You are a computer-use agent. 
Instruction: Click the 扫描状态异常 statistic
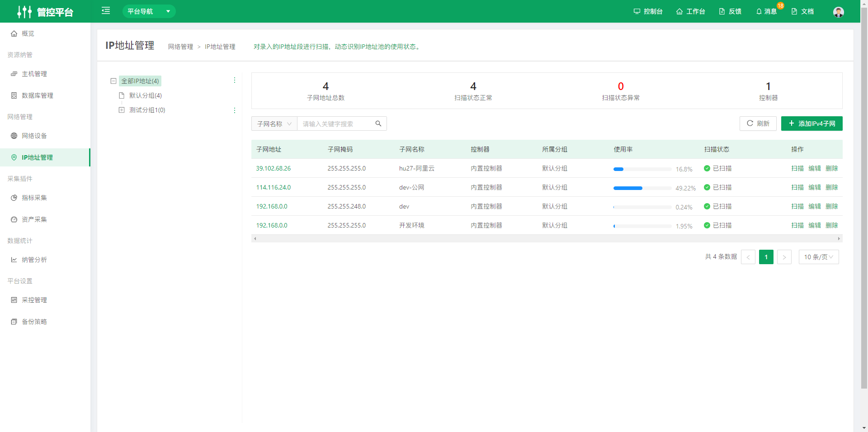[621, 91]
